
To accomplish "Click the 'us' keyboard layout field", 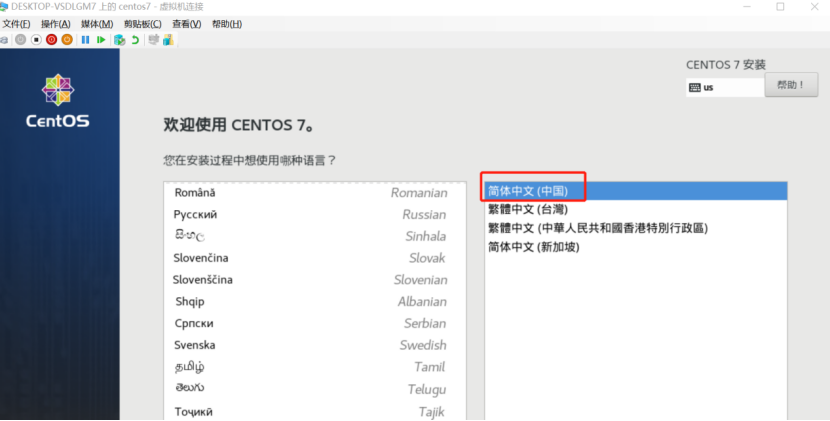I will [725, 87].
